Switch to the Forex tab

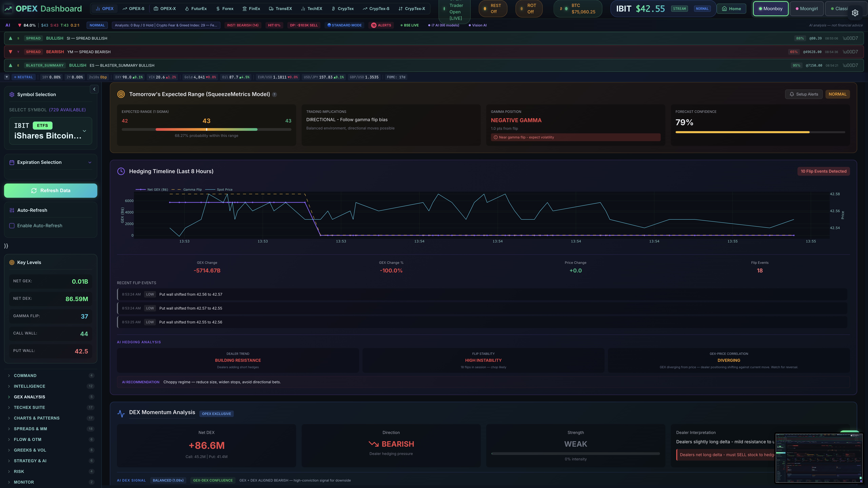[225, 9]
